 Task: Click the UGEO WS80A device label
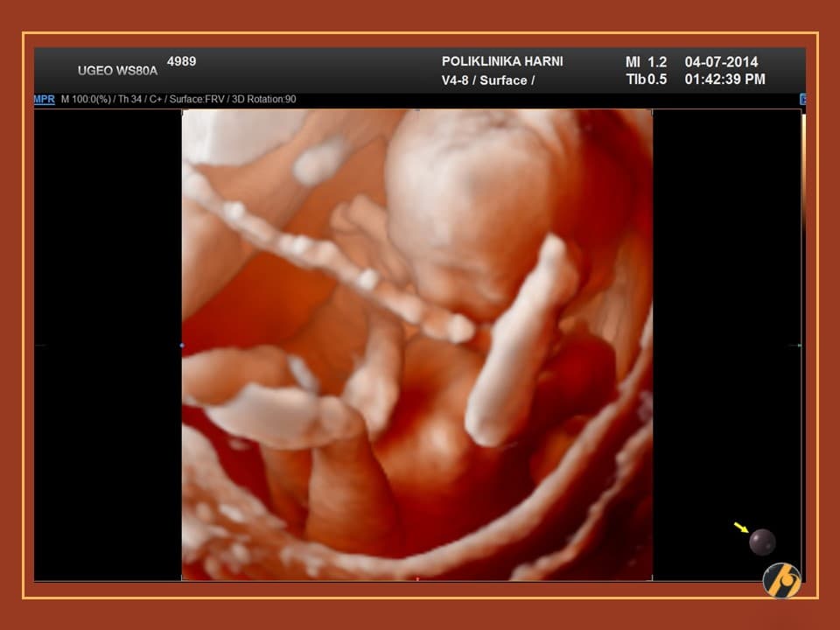pos(117,71)
